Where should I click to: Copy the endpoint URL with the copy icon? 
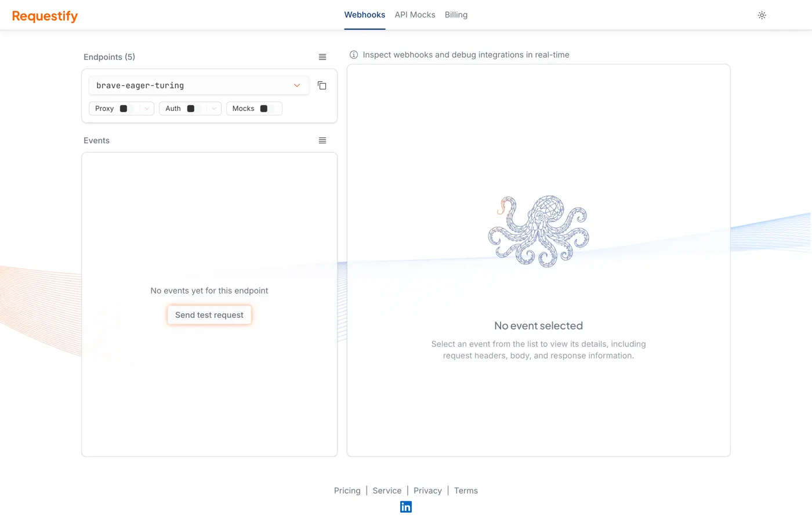pyautogui.click(x=322, y=85)
